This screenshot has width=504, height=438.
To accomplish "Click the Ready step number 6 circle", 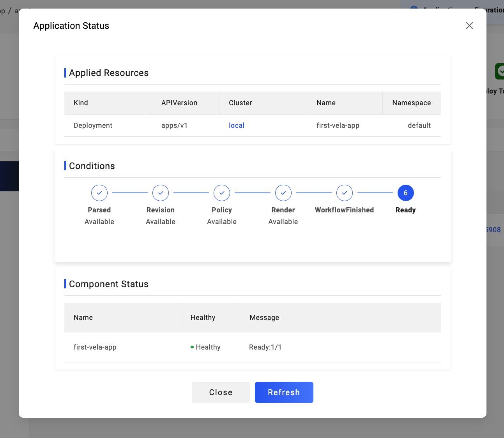I will pyautogui.click(x=405, y=193).
